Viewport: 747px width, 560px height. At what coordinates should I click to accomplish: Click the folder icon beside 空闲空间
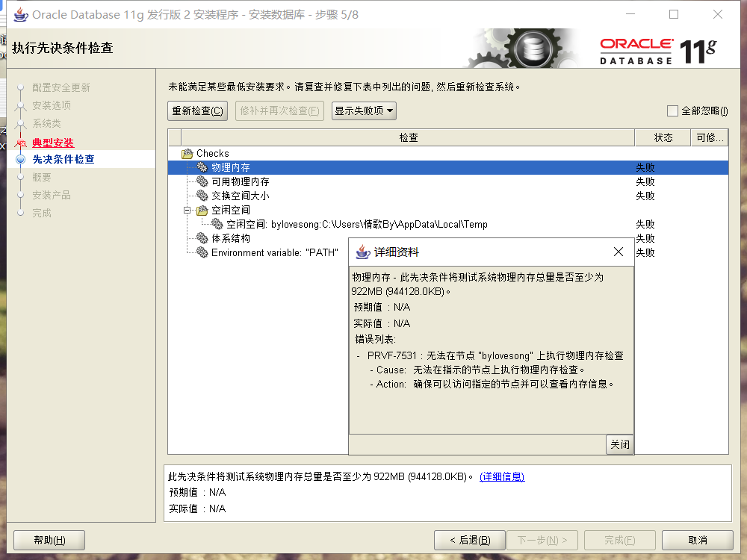[202, 210]
